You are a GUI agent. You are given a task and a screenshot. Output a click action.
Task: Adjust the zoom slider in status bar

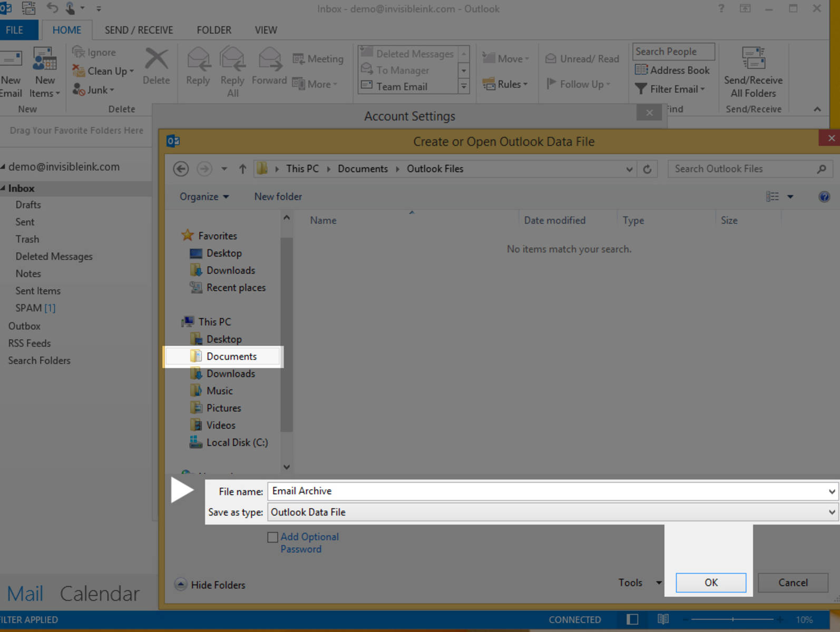coord(732,619)
